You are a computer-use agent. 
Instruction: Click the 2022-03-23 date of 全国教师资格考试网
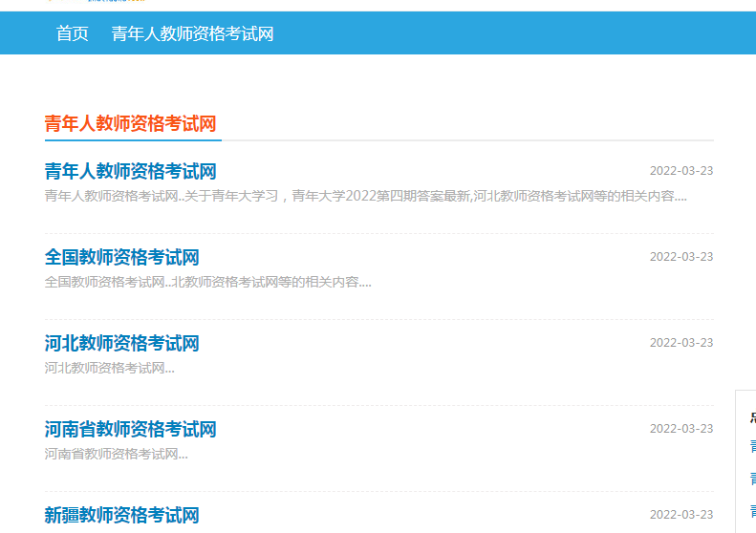[x=681, y=256]
